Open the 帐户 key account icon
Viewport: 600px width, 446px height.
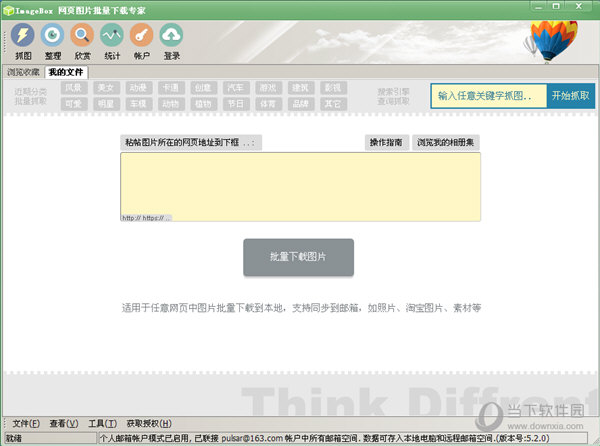[x=142, y=35]
